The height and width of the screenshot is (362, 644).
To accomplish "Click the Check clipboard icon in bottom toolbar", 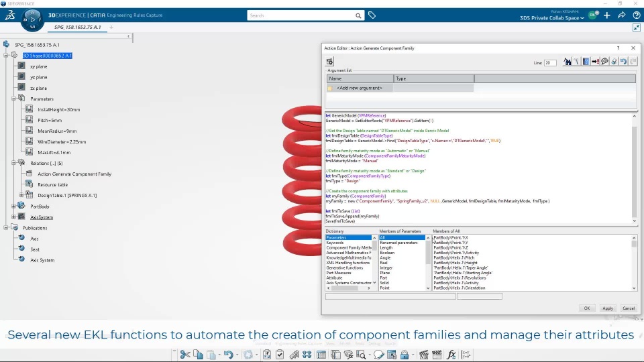I will [280, 355].
